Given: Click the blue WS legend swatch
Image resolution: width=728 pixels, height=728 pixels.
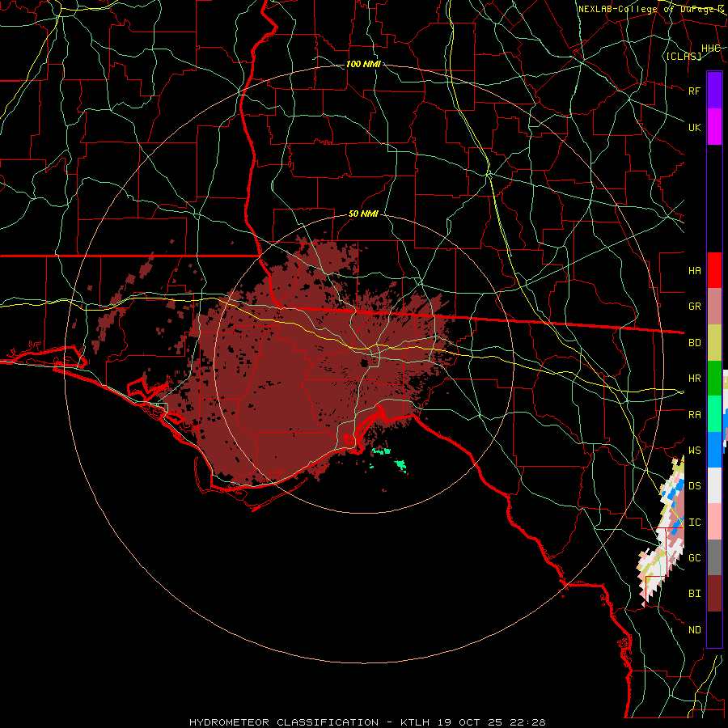Looking at the screenshot, I should pyautogui.click(x=714, y=450).
